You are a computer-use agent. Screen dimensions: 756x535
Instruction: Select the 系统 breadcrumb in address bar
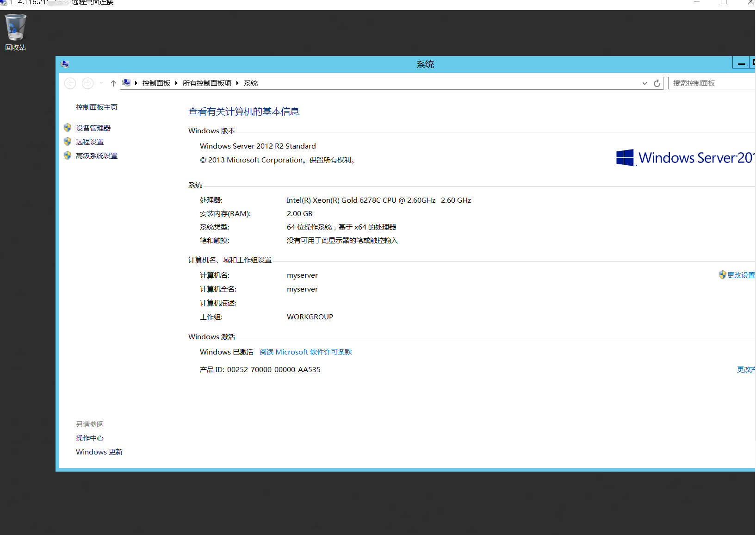pyautogui.click(x=251, y=83)
